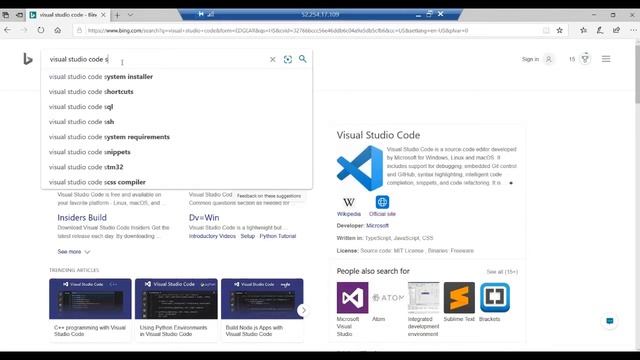Image resolution: width=640 pixels, height=360 pixels.
Task: Reload the page with Refresh icon
Action: pos(41,30)
